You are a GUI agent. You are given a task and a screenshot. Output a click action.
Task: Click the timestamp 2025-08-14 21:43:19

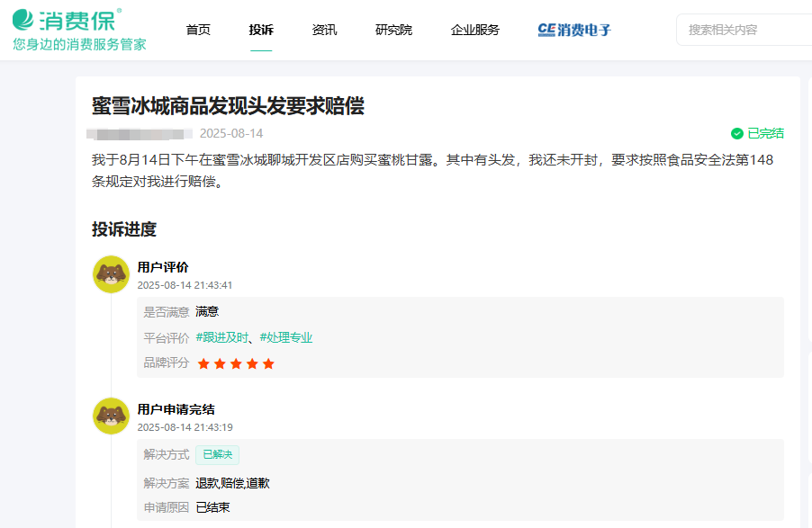click(185, 427)
